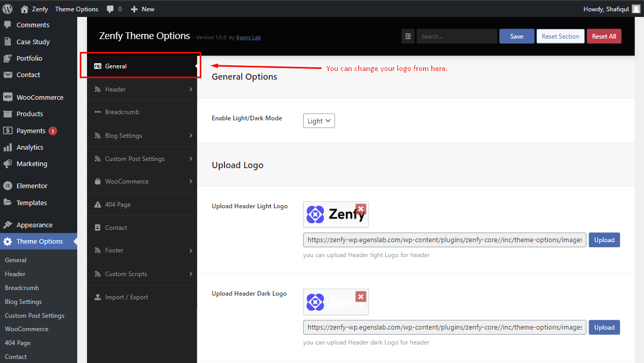Click the Reset All button
644x363 pixels.
604,37
